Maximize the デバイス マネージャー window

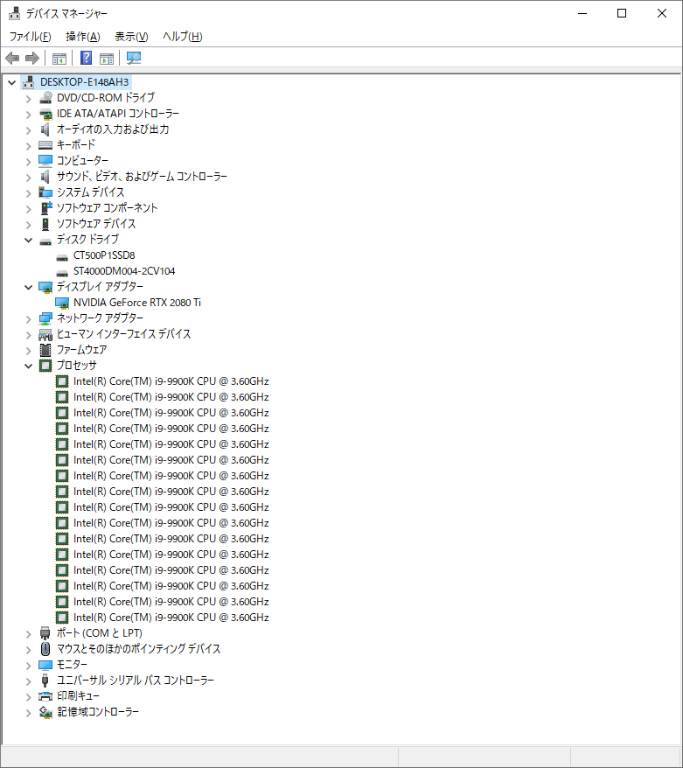[x=622, y=13]
